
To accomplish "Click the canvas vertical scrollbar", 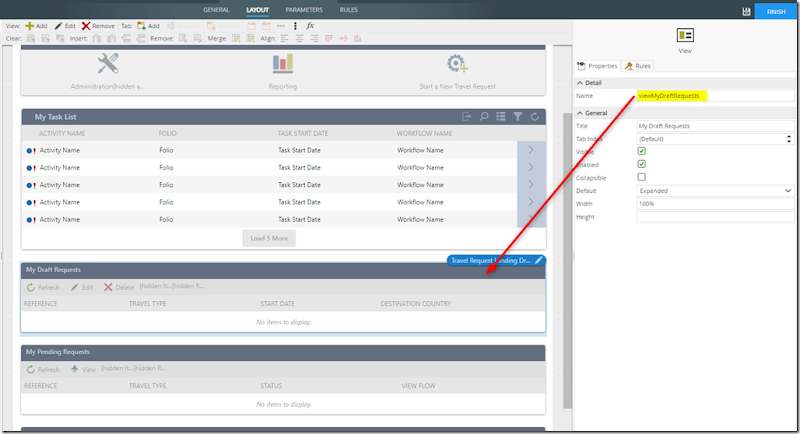I will (567, 260).
